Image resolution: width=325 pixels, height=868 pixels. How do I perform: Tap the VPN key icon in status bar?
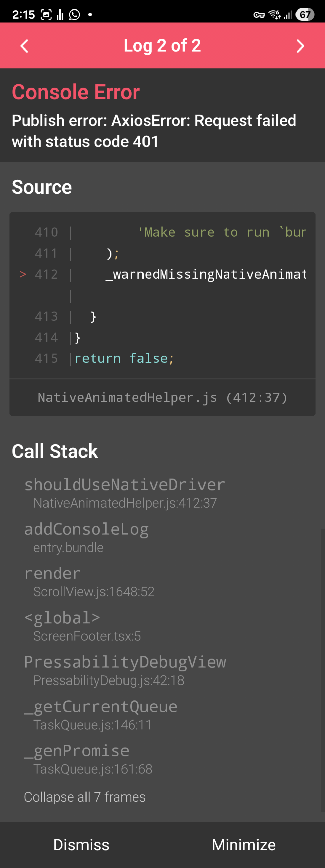(x=259, y=15)
